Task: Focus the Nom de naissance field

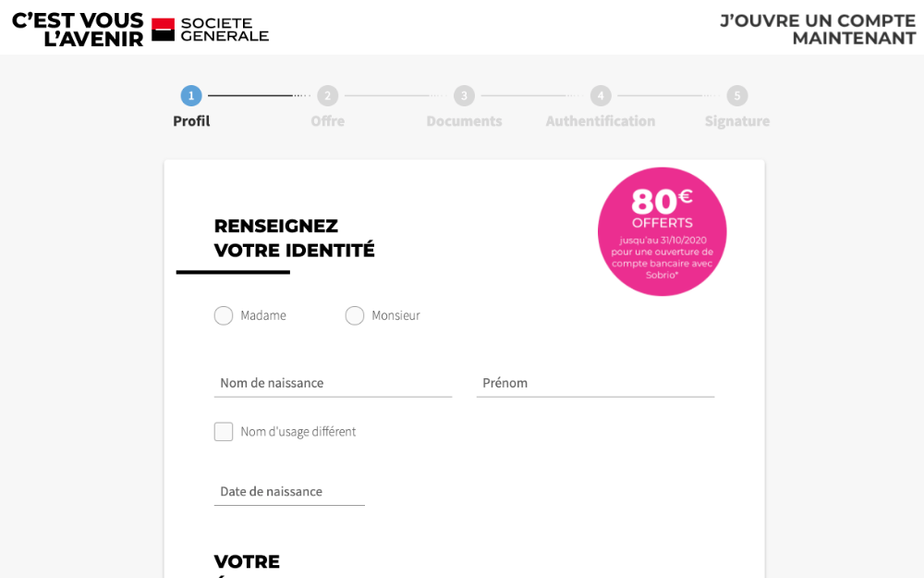Action: [333, 384]
